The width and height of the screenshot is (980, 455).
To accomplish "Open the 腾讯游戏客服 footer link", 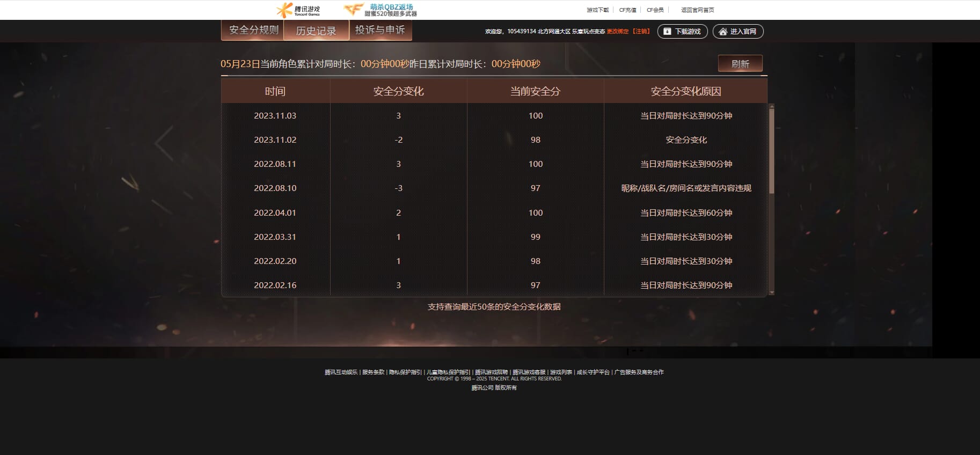I will pyautogui.click(x=529, y=372).
